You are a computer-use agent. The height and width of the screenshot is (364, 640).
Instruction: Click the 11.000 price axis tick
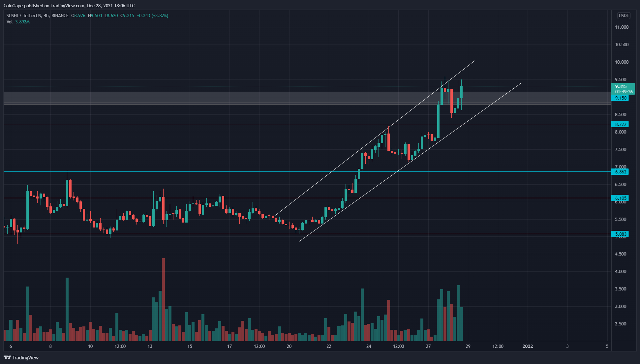(622, 27)
